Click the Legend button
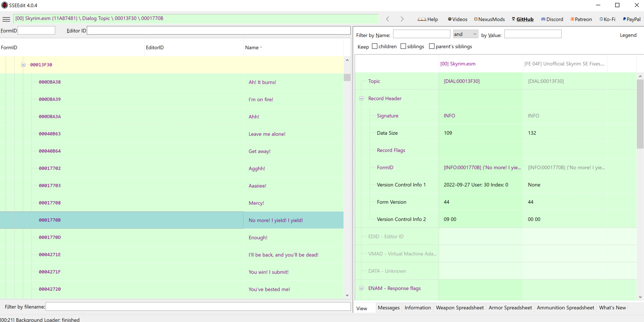The height and width of the screenshot is (322, 644). click(628, 35)
